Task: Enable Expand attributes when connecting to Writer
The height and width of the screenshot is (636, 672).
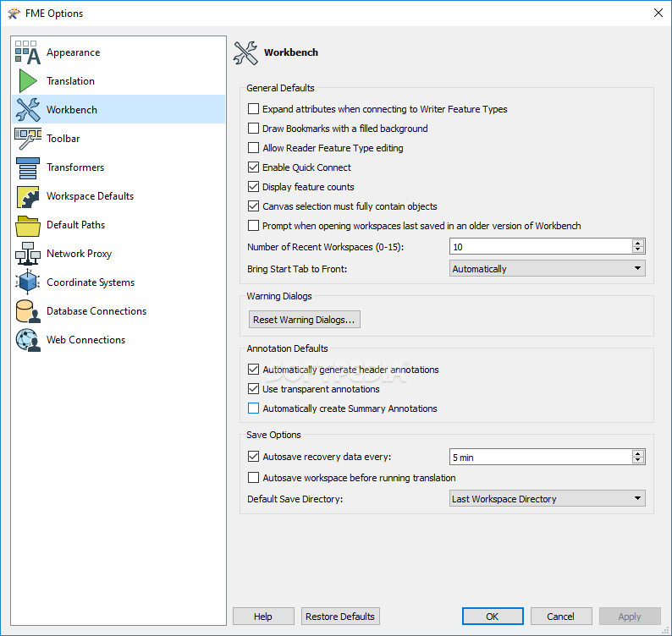Action: pyautogui.click(x=253, y=109)
